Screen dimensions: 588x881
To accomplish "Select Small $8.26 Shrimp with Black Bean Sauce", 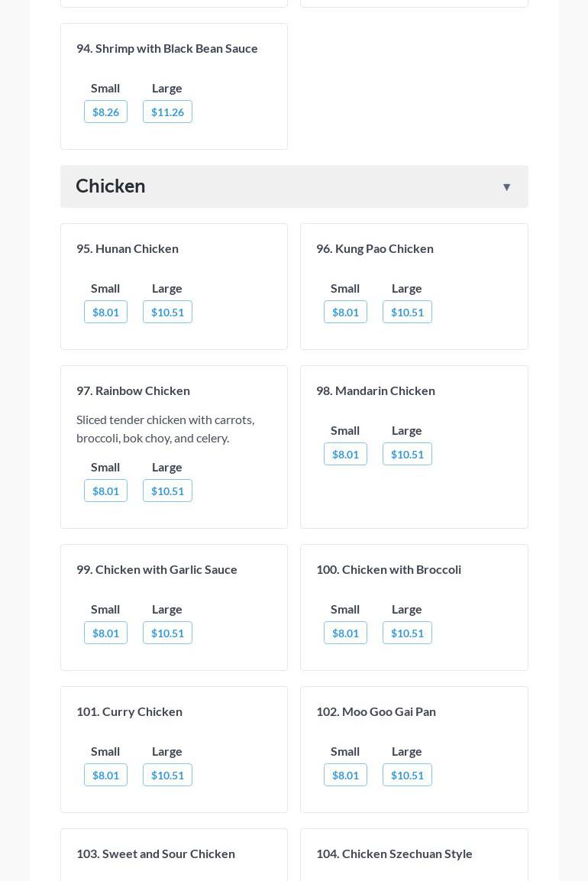I will [x=105, y=112].
